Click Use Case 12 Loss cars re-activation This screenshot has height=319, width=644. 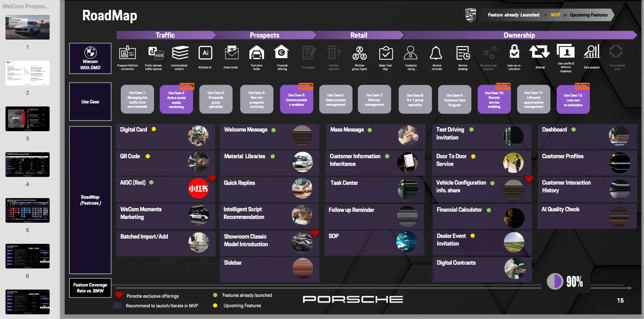(573, 100)
